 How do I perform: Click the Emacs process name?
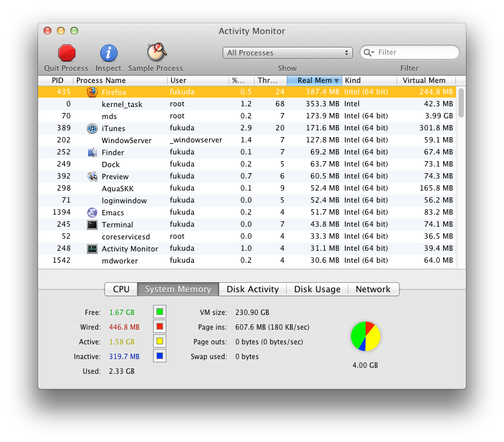point(113,213)
